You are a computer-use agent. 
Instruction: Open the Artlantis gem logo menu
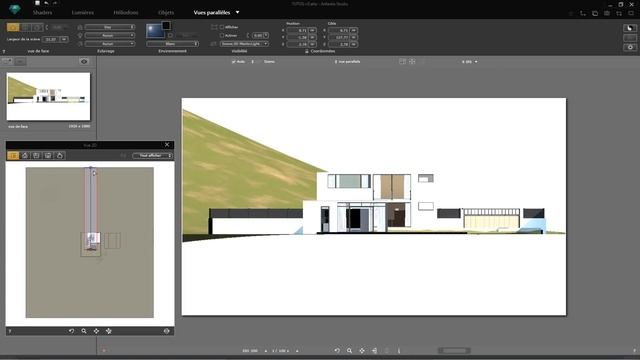(15, 8)
